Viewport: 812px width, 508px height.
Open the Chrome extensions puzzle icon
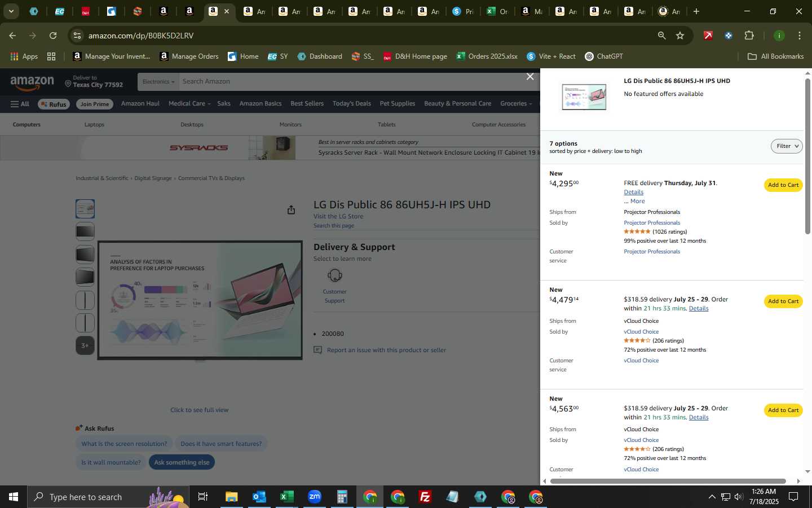coord(749,36)
